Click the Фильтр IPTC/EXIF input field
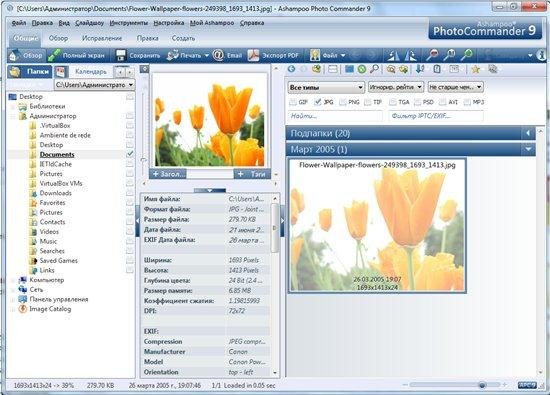 435,116
